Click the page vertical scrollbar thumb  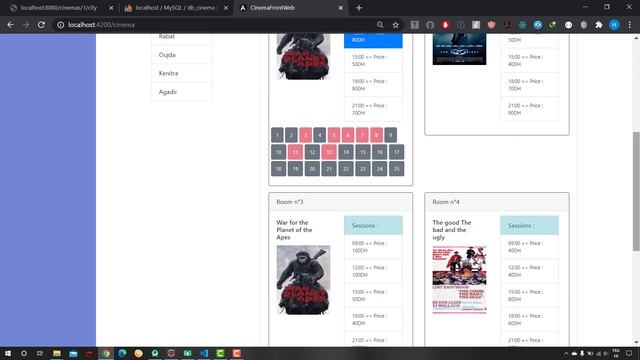coord(636,191)
